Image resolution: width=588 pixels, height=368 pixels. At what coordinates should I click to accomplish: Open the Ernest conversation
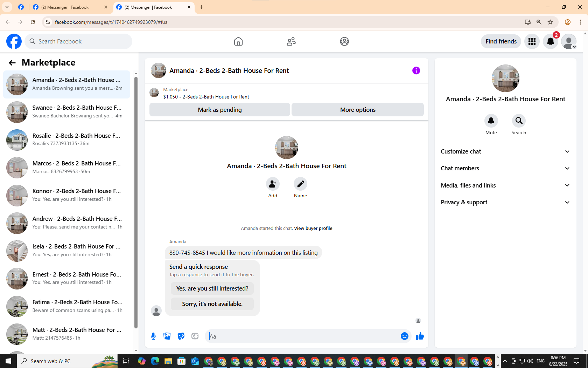pos(66,279)
